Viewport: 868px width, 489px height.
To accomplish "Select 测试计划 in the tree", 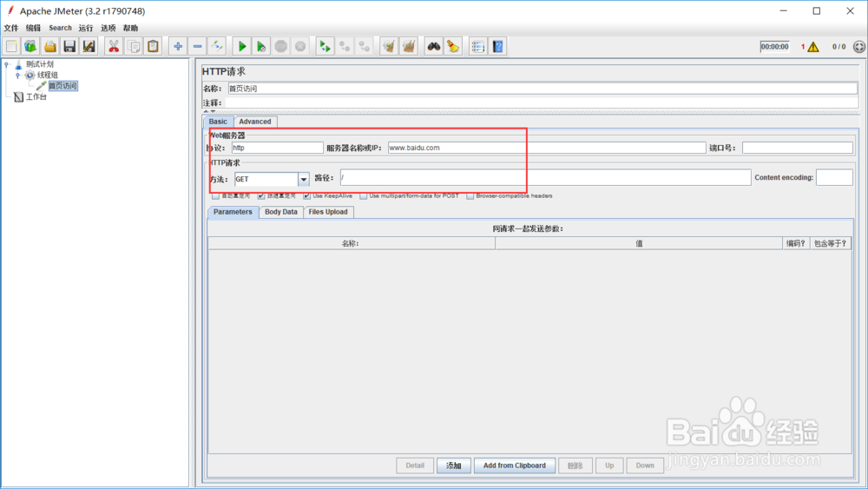I will [x=39, y=64].
